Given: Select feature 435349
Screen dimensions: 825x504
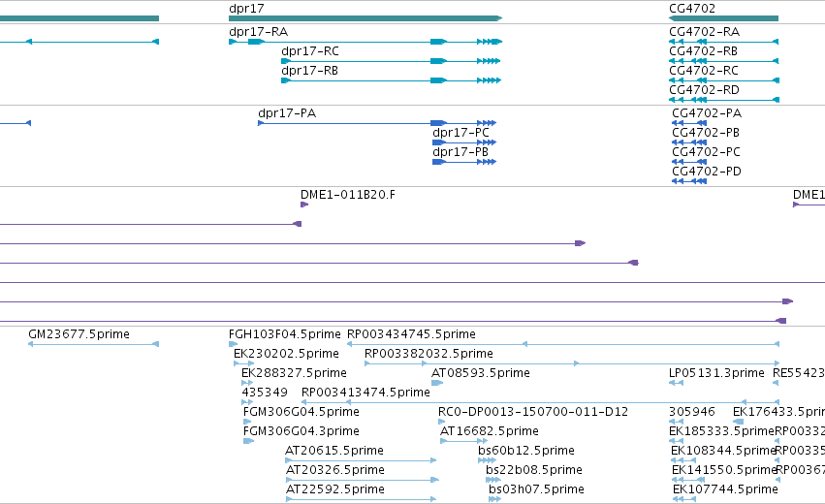Looking at the screenshot, I should [265, 393].
